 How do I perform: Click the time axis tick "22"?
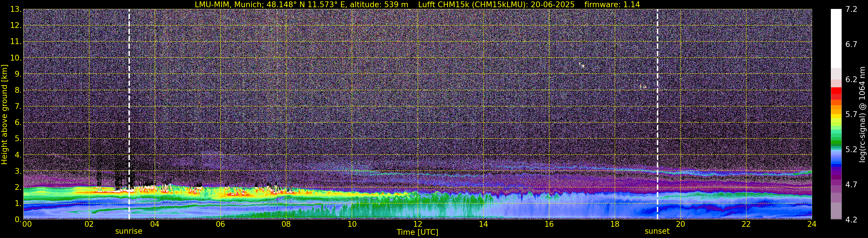pyautogui.click(x=746, y=224)
